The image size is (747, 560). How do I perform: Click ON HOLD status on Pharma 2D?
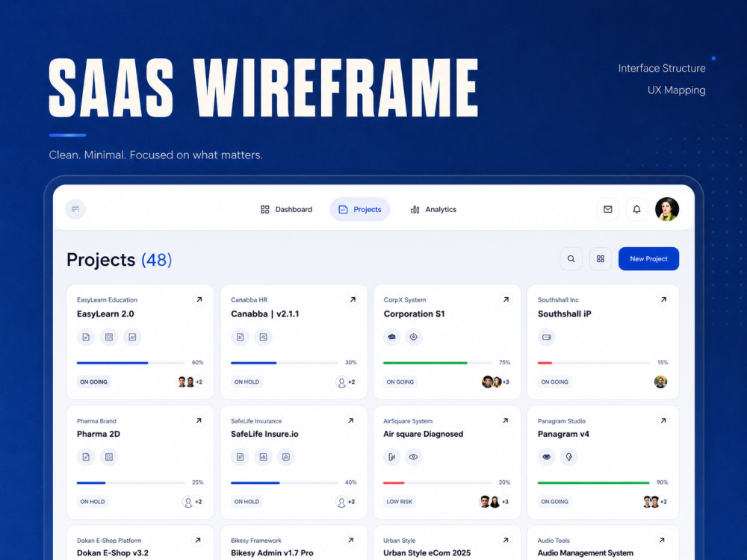point(93,502)
